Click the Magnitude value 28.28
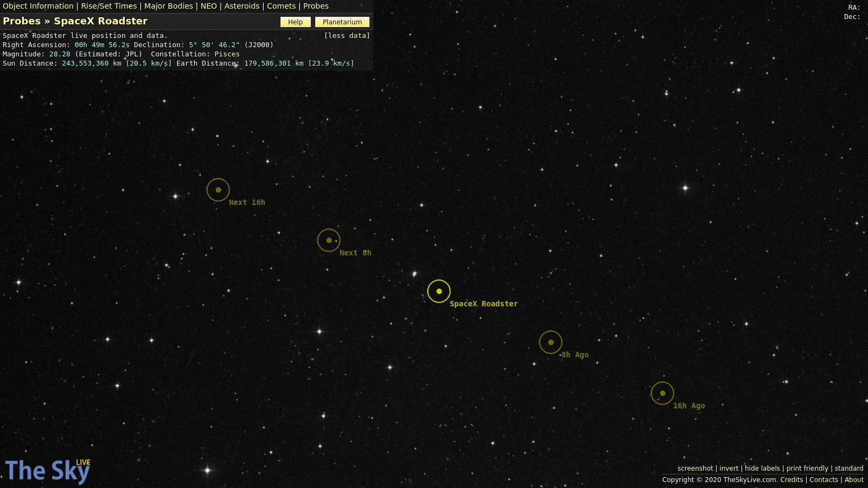 point(60,54)
